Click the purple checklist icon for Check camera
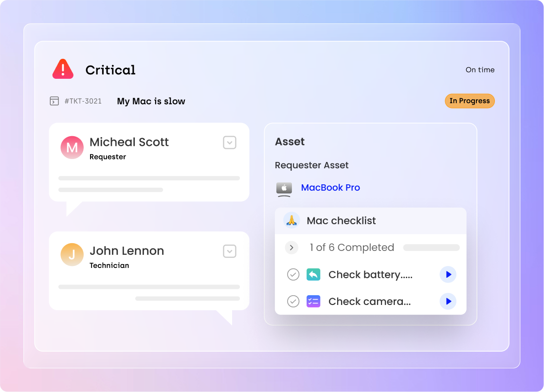 click(x=313, y=302)
